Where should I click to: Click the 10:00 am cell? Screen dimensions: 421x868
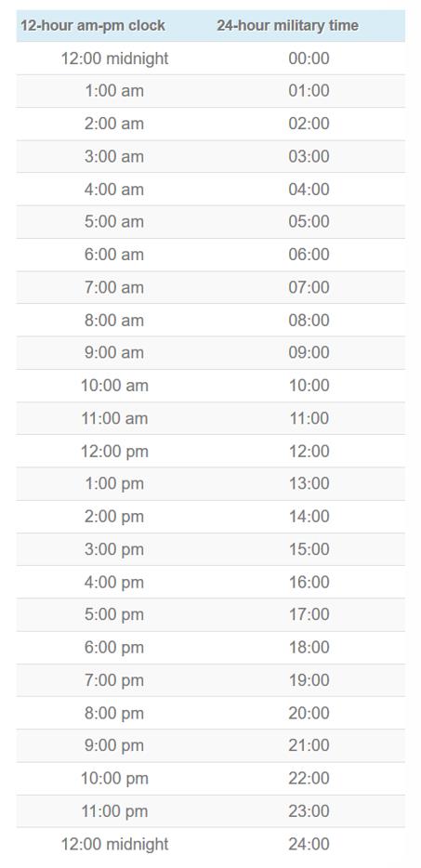pyautogui.click(x=114, y=386)
